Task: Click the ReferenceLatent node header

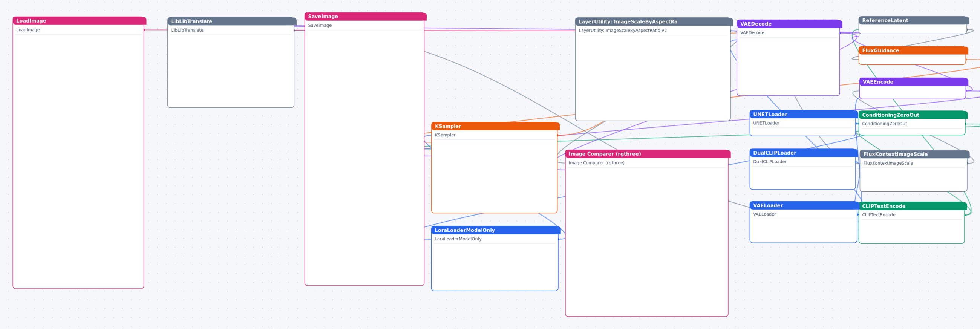Action: (x=914, y=20)
